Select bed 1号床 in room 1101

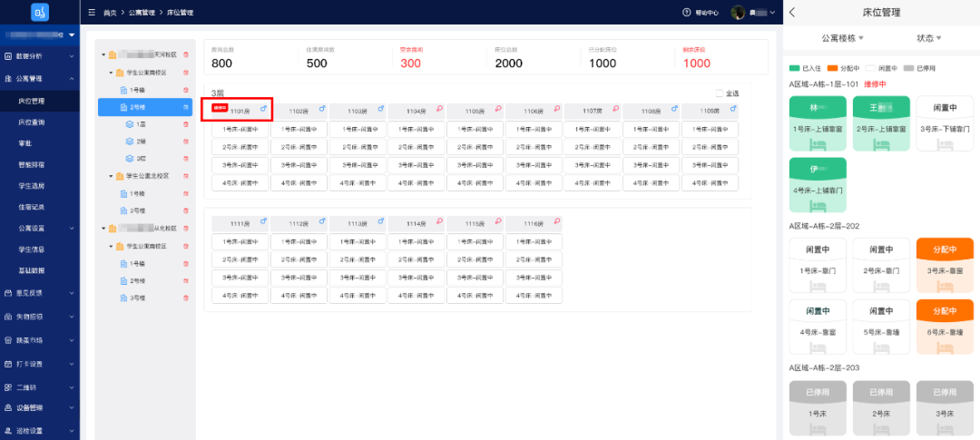[240, 129]
